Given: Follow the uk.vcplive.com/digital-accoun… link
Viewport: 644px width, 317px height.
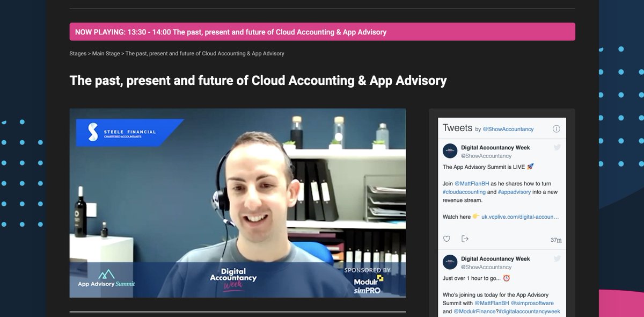Looking at the screenshot, I should click(x=520, y=217).
